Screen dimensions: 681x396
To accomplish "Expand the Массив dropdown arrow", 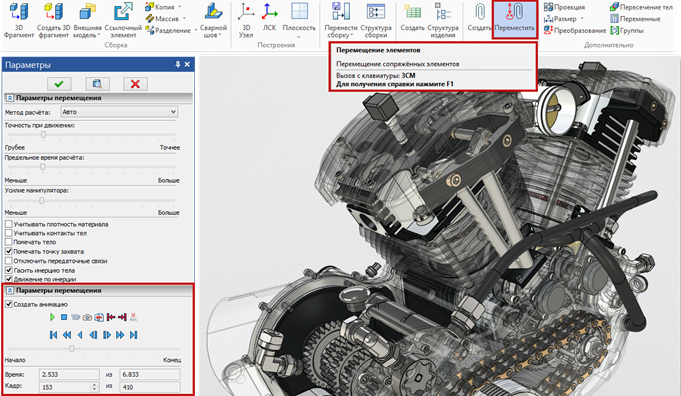I will [184, 19].
